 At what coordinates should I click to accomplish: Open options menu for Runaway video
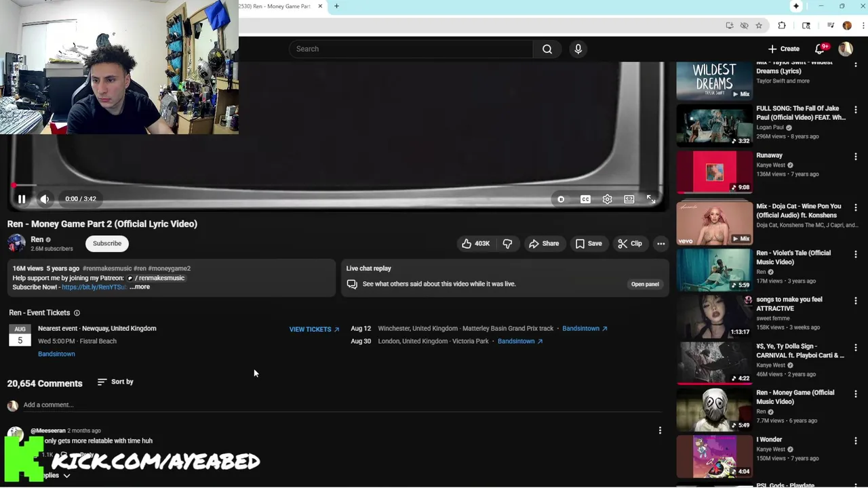pyautogui.click(x=856, y=157)
